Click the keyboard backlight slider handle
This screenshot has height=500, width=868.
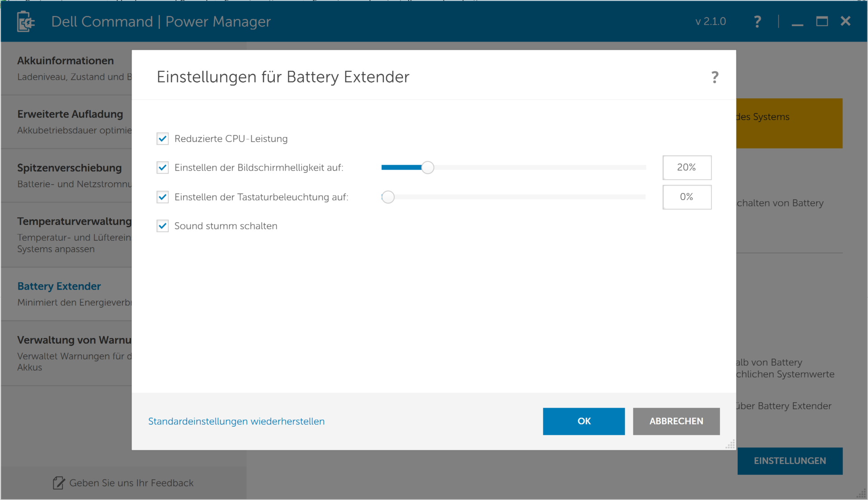[388, 197]
